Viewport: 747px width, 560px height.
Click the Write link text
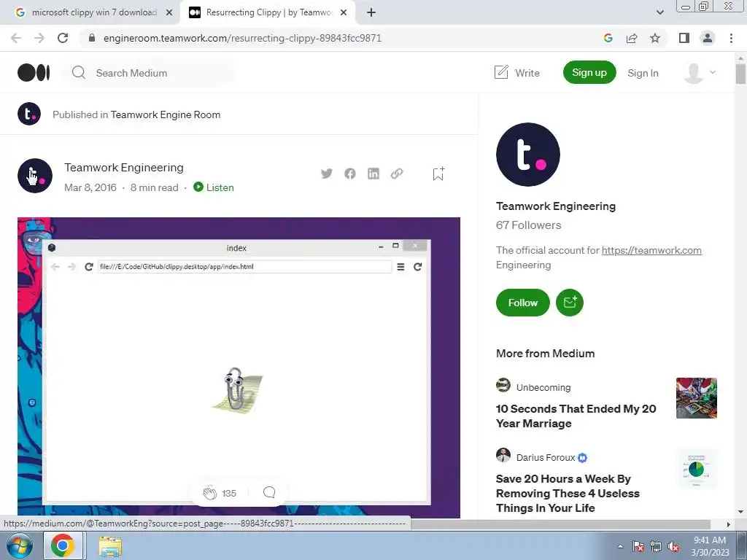click(x=527, y=73)
